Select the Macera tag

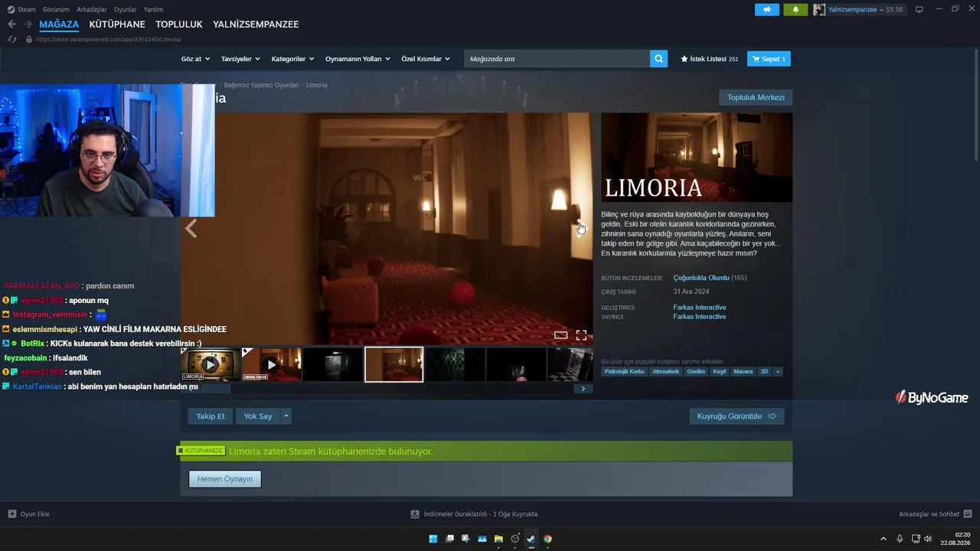[743, 372]
